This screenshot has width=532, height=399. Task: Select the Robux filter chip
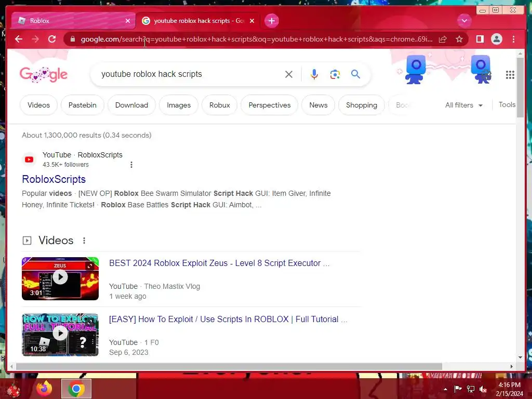[x=220, y=105]
